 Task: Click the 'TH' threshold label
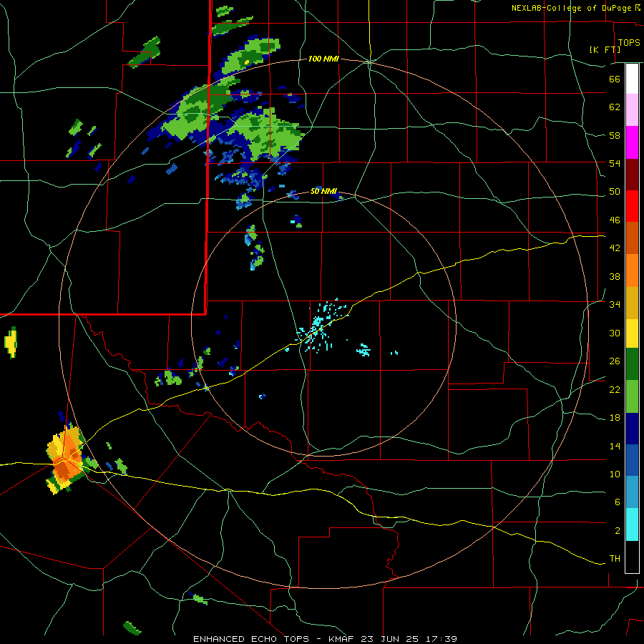click(x=615, y=559)
